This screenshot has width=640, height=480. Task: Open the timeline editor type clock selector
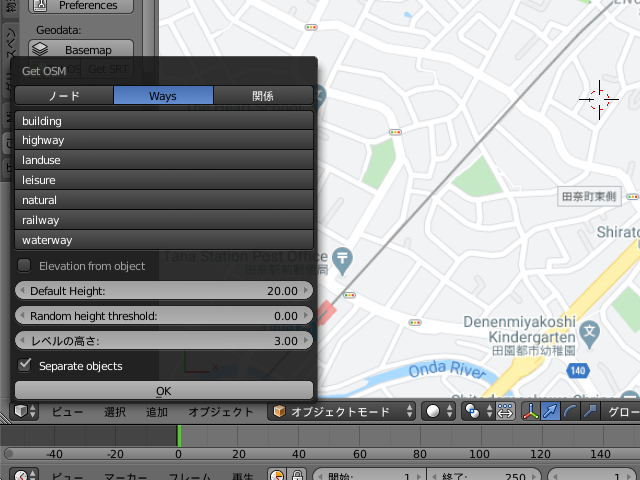24,476
